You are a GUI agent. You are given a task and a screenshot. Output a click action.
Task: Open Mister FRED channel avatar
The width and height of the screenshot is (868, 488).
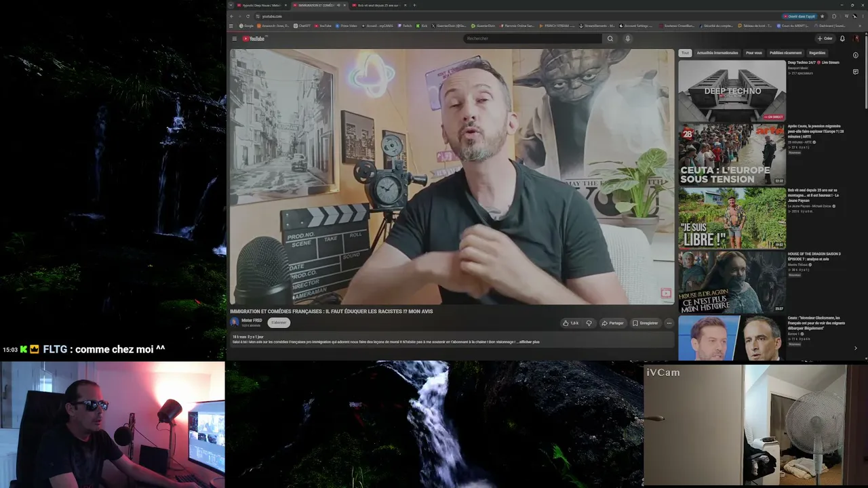pyautogui.click(x=235, y=323)
